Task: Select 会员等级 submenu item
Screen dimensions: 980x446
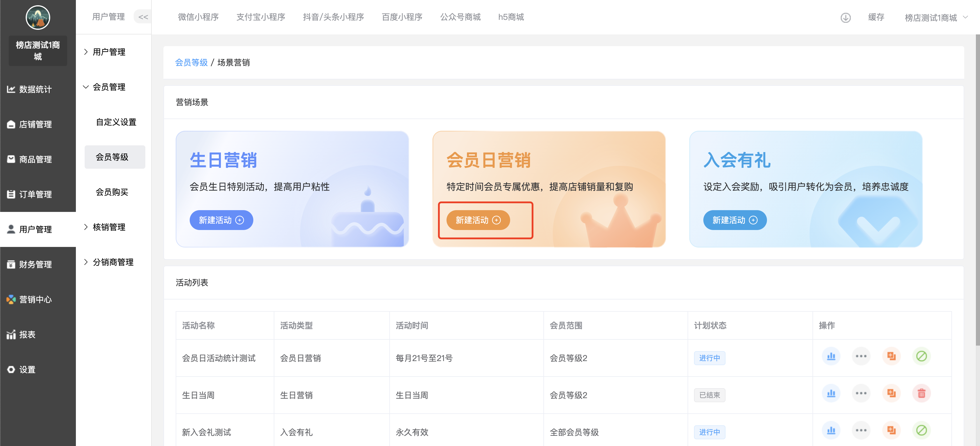Action: click(115, 157)
